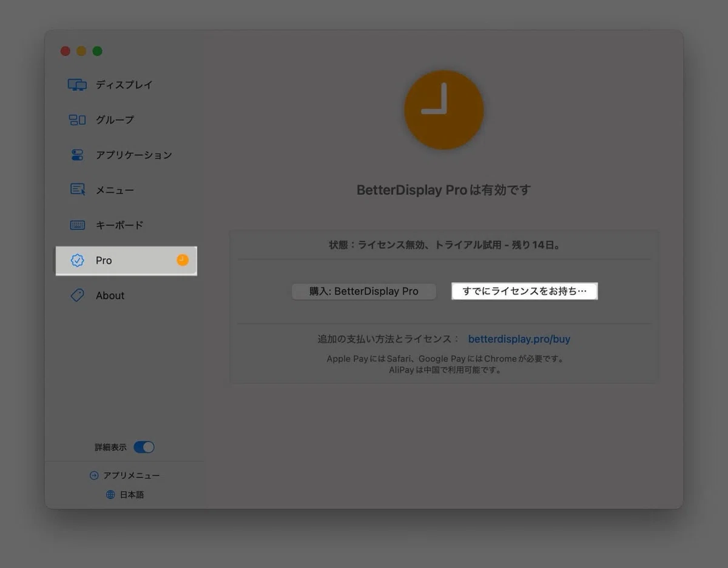Click the AliPayは中国で利用可能です note
Image resolution: width=728 pixels, height=568 pixels.
click(445, 370)
